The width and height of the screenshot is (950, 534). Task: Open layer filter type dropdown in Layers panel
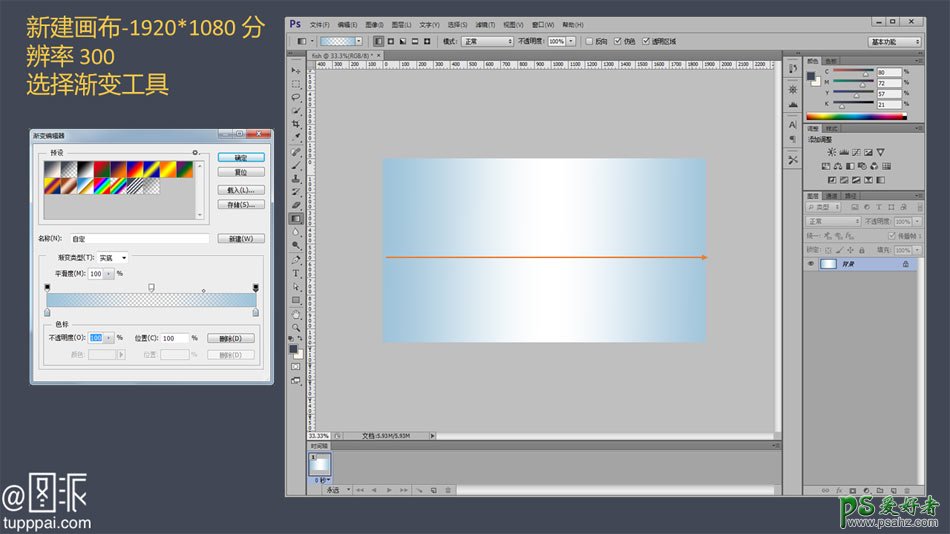(823, 207)
